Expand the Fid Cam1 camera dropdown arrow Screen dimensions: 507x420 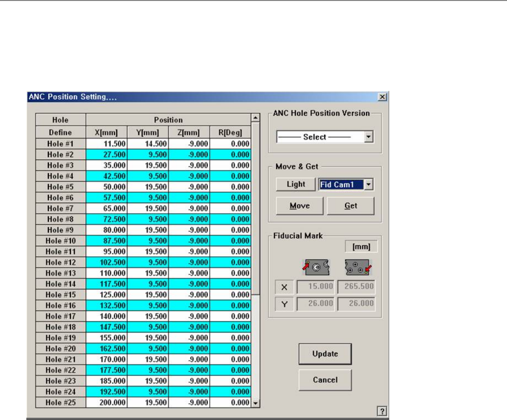pos(369,185)
